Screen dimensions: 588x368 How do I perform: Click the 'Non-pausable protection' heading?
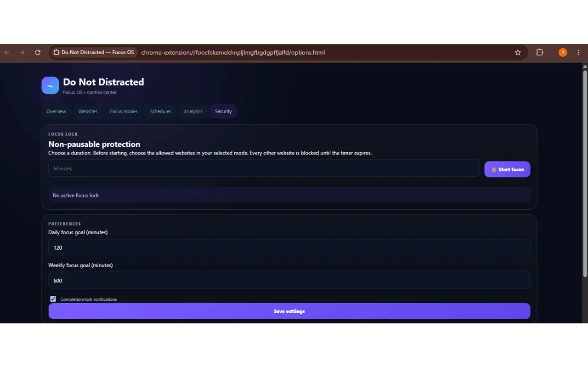click(x=94, y=144)
